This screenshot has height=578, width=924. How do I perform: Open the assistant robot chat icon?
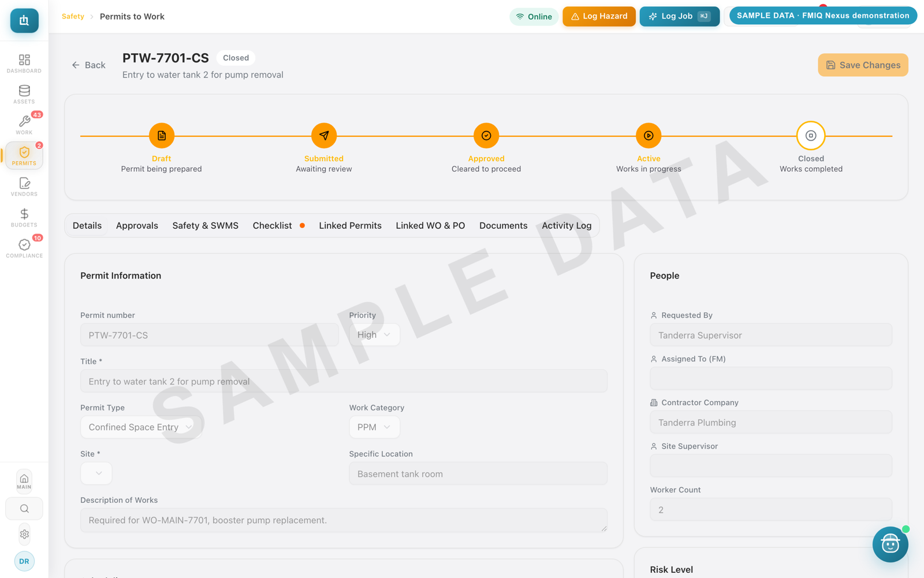890,544
